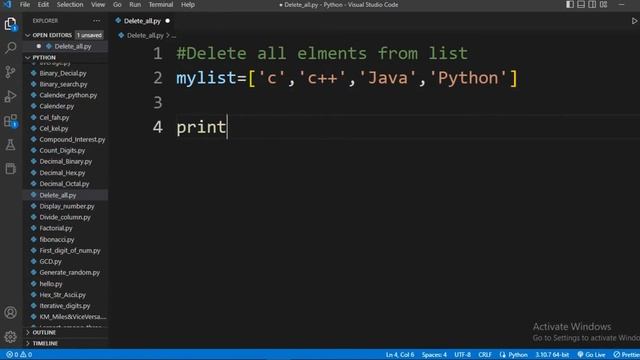Open the Explorer view in activity bar
Screen dimensions: 640x360
click(x=11, y=24)
